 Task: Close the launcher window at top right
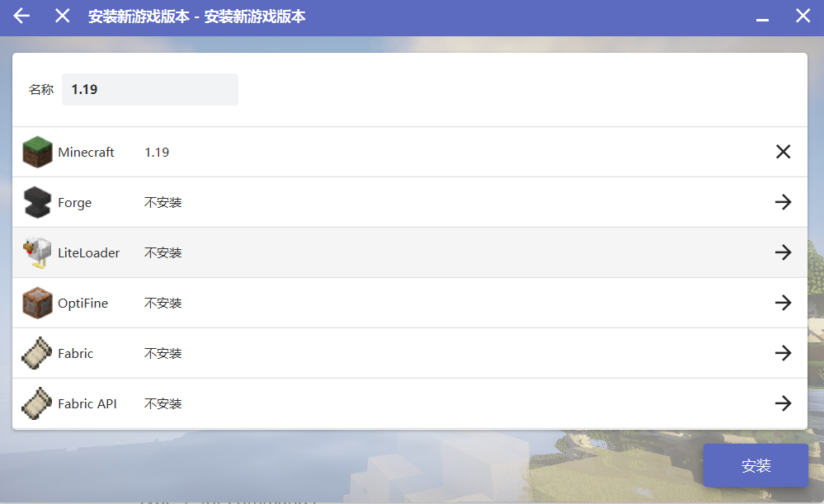(x=803, y=16)
